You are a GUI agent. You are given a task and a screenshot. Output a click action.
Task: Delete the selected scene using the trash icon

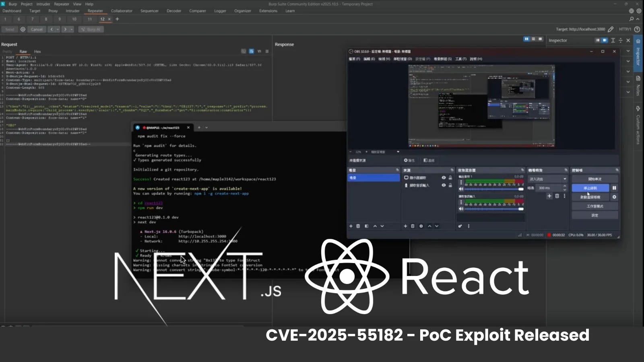pos(358,226)
